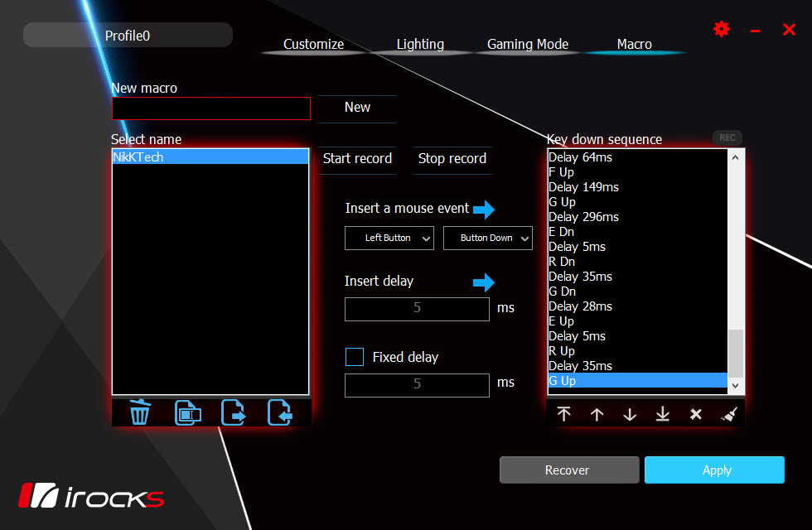Click the Fixed delay ms field
812x530 pixels.
pos(417,384)
